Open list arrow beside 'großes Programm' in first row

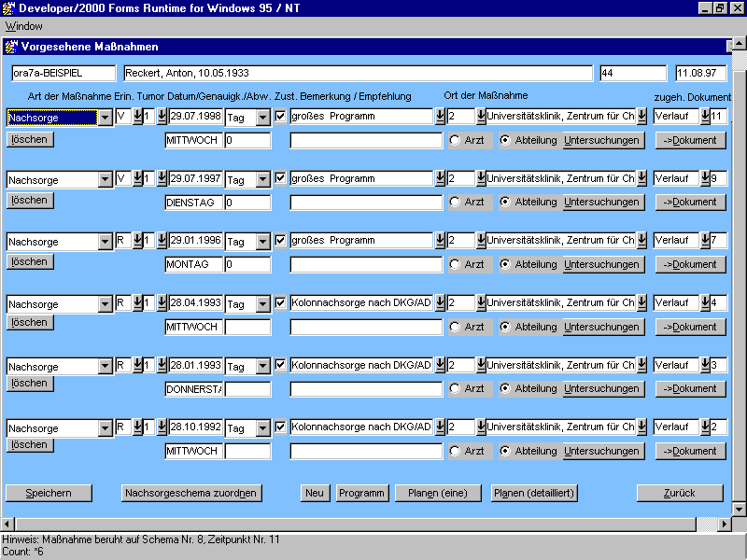[440, 117]
